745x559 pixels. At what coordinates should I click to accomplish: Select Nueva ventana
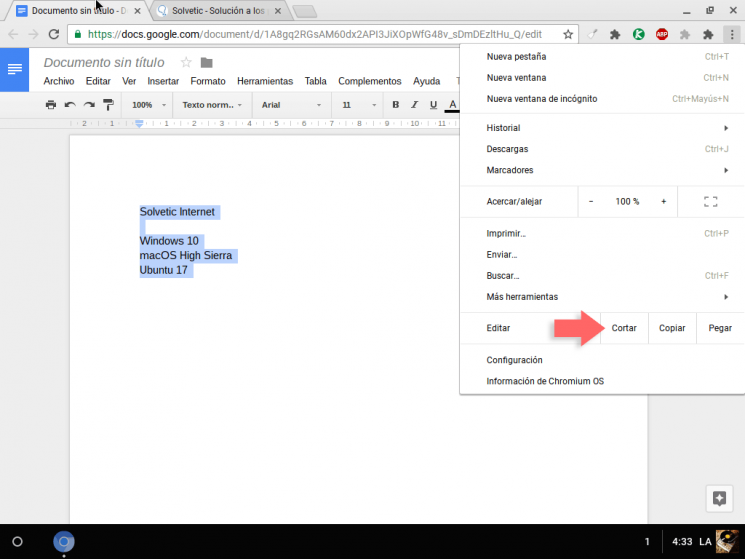click(x=602, y=77)
